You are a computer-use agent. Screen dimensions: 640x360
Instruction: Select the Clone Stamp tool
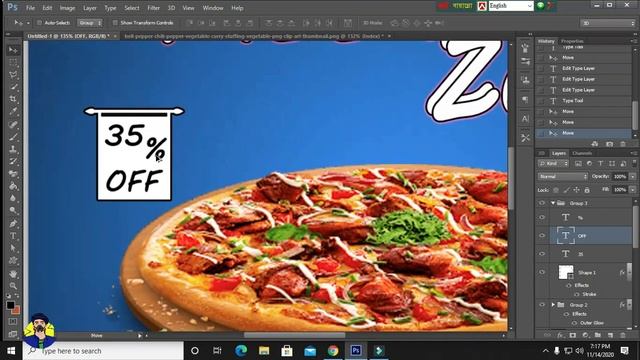coord(13,149)
